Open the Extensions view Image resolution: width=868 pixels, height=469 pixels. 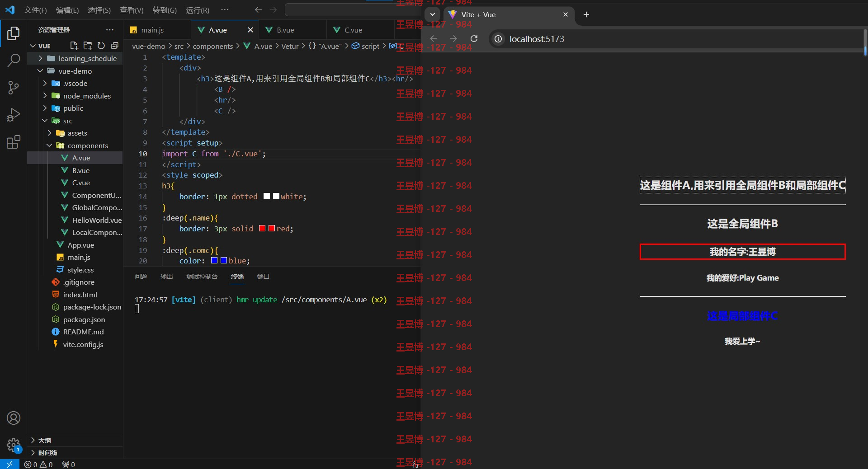pyautogui.click(x=14, y=142)
